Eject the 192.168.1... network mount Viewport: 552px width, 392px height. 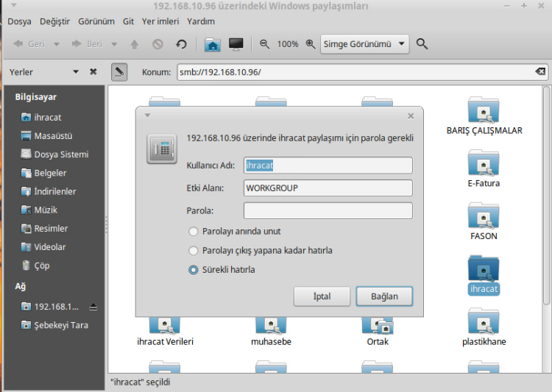93,307
